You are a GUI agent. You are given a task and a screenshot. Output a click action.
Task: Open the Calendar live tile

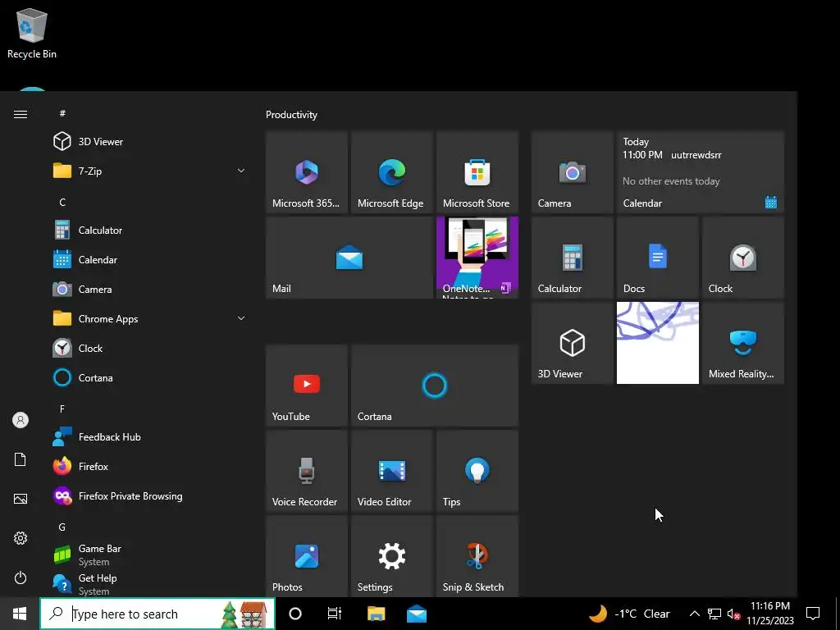point(701,172)
